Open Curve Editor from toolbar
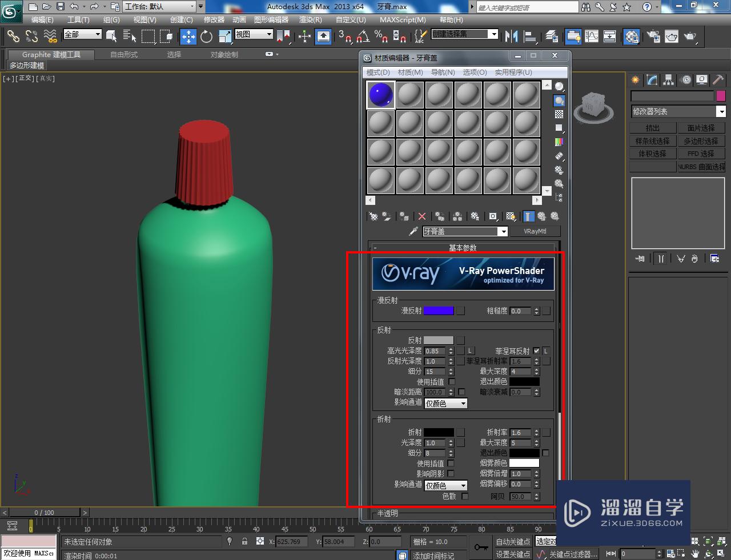The height and width of the screenshot is (560, 731). coord(592,37)
